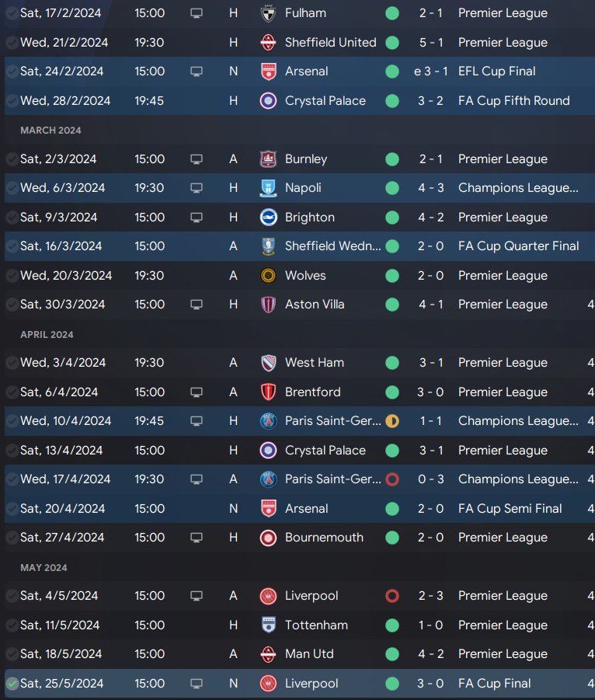Click the Napoli club crest
The height and width of the screenshot is (700, 595).
point(268,188)
